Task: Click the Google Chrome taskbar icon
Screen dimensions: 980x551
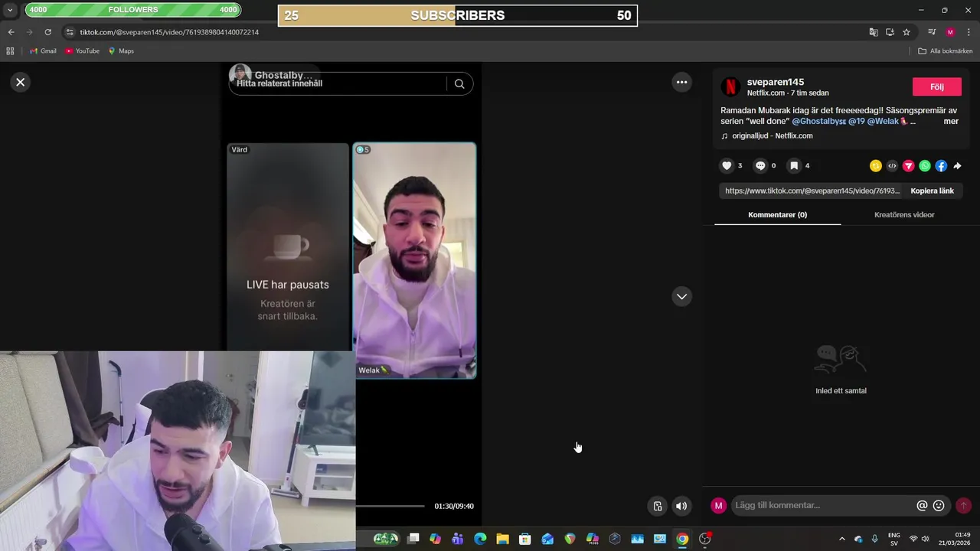Action: [682, 539]
